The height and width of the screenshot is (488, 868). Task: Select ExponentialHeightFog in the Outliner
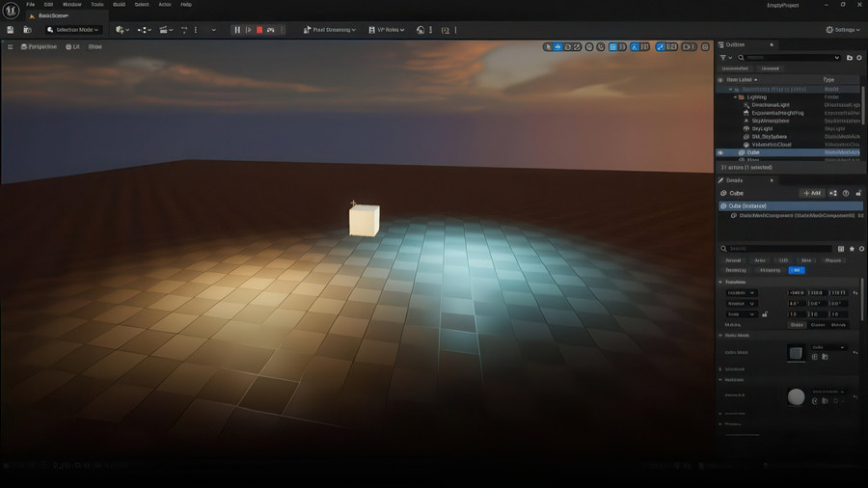(777, 113)
